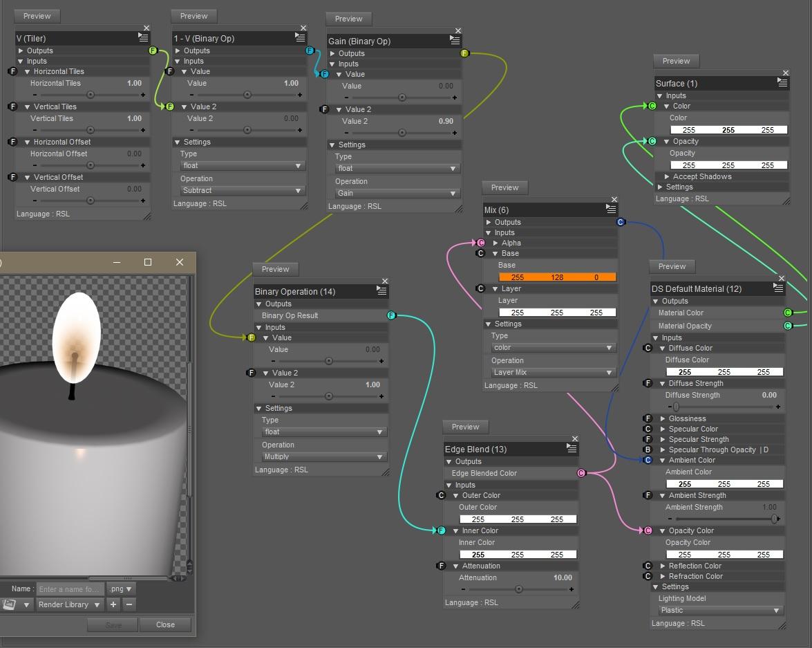Click the Edge Blended Color output connector
The height and width of the screenshot is (648, 812).
click(581, 473)
